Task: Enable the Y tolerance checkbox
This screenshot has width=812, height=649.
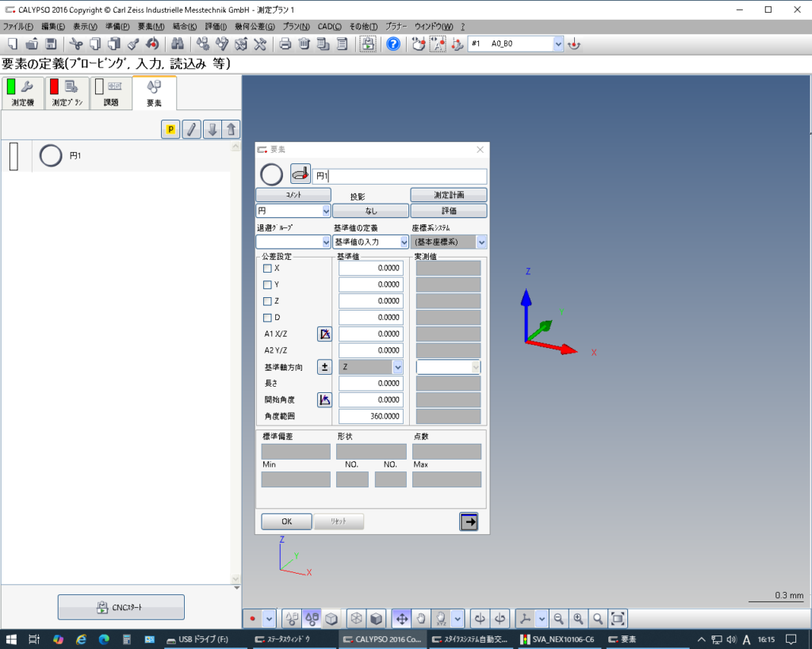Action: [x=267, y=285]
